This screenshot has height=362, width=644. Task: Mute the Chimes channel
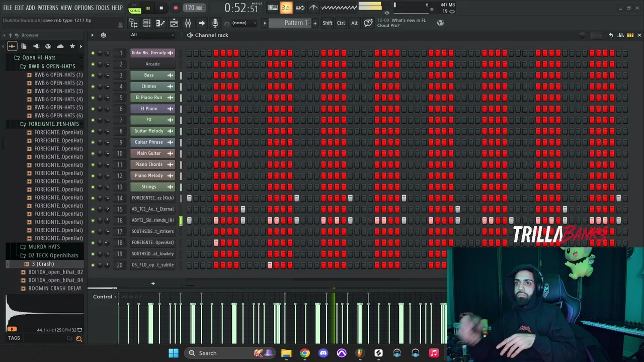(x=93, y=86)
